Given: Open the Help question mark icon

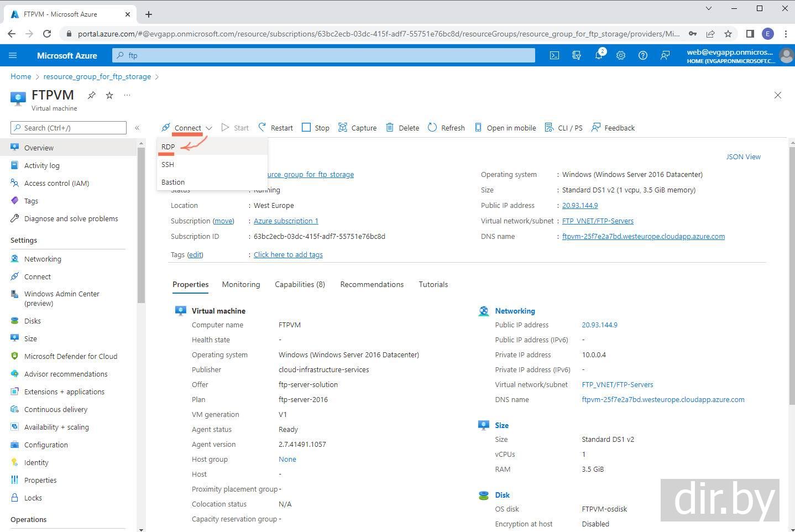Looking at the screenshot, I should tap(643, 55).
